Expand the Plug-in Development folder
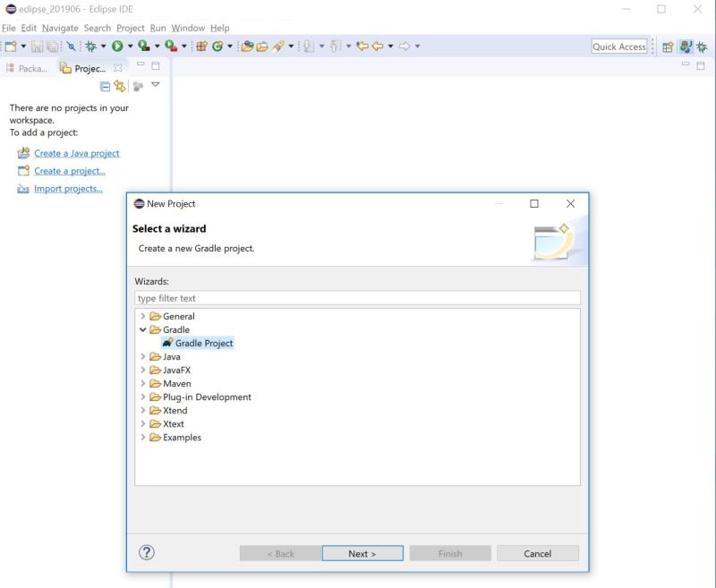The width and height of the screenshot is (716, 588). [x=143, y=396]
